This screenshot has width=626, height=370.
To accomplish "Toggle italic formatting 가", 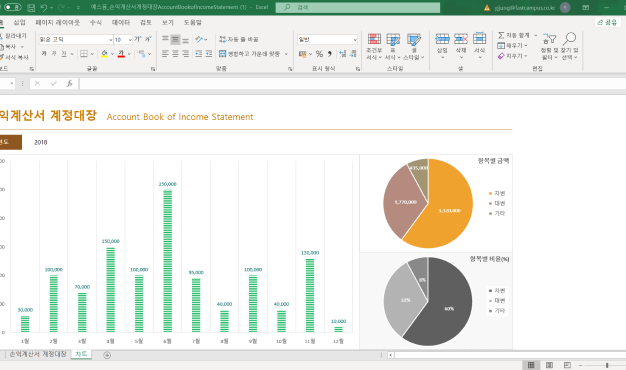I will [x=54, y=53].
